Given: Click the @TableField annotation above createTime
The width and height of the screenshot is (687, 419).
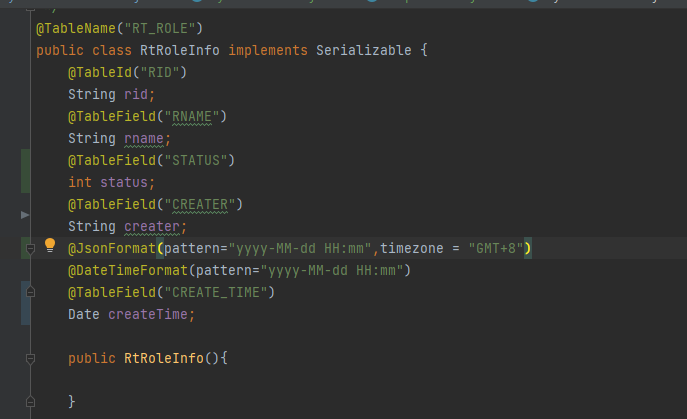Looking at the screenshot, I should coord(112,292).
